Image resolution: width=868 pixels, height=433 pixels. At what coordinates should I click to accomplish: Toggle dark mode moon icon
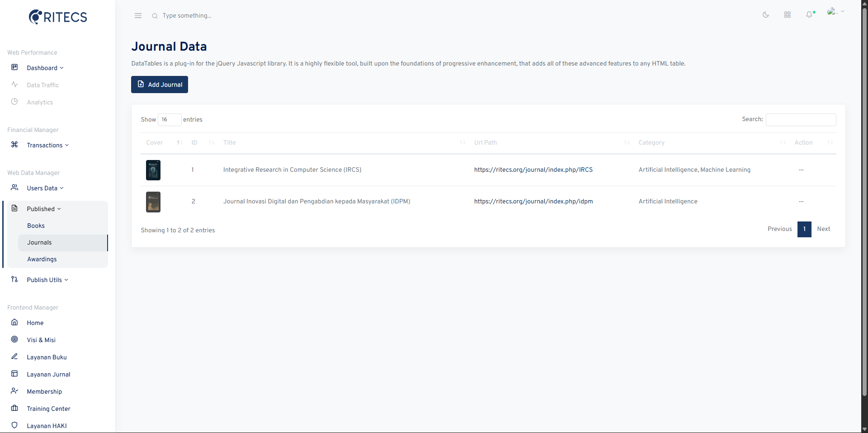tap(765, 15)
